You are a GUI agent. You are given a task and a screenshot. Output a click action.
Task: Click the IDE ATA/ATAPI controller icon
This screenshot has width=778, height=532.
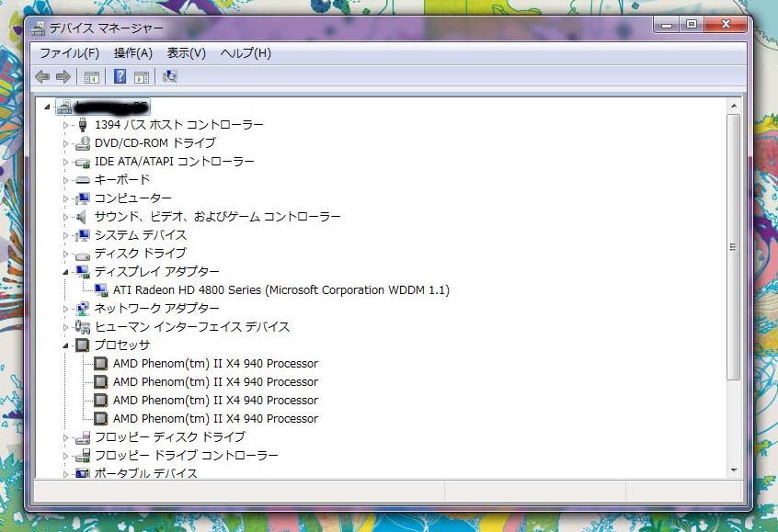83,162
